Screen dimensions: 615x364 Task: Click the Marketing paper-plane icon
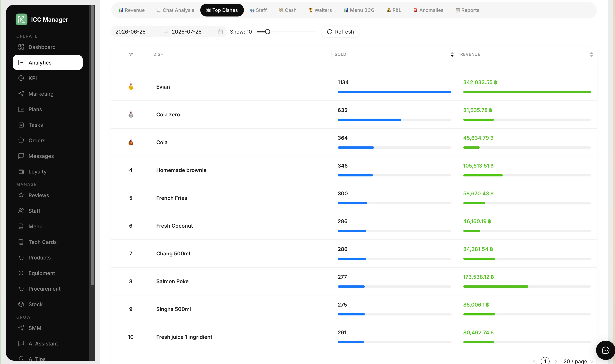[21, 94]
